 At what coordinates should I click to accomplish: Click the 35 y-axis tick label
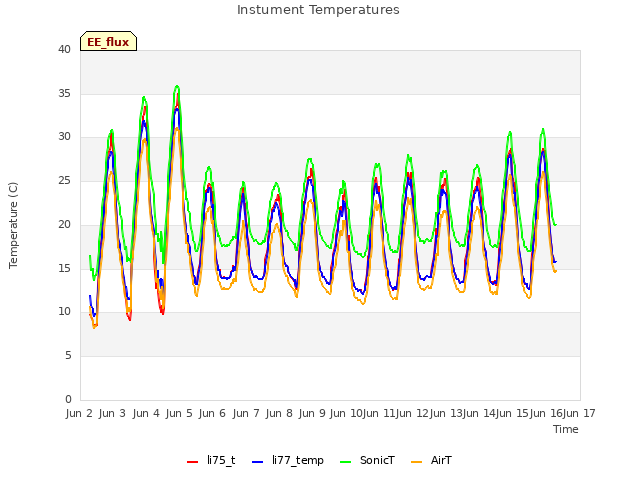64,93
